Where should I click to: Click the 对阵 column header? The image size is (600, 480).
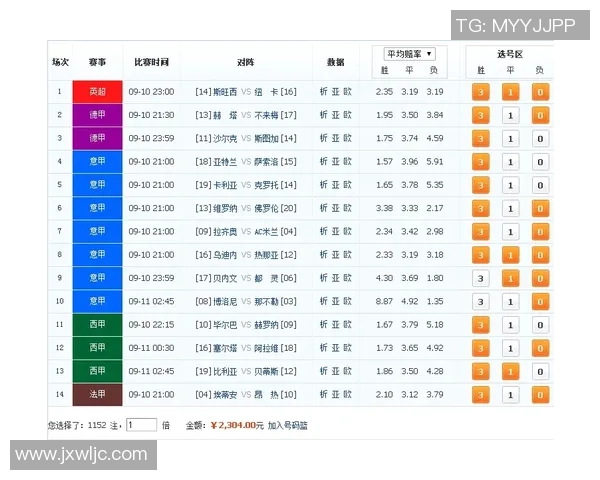point(246,62)
